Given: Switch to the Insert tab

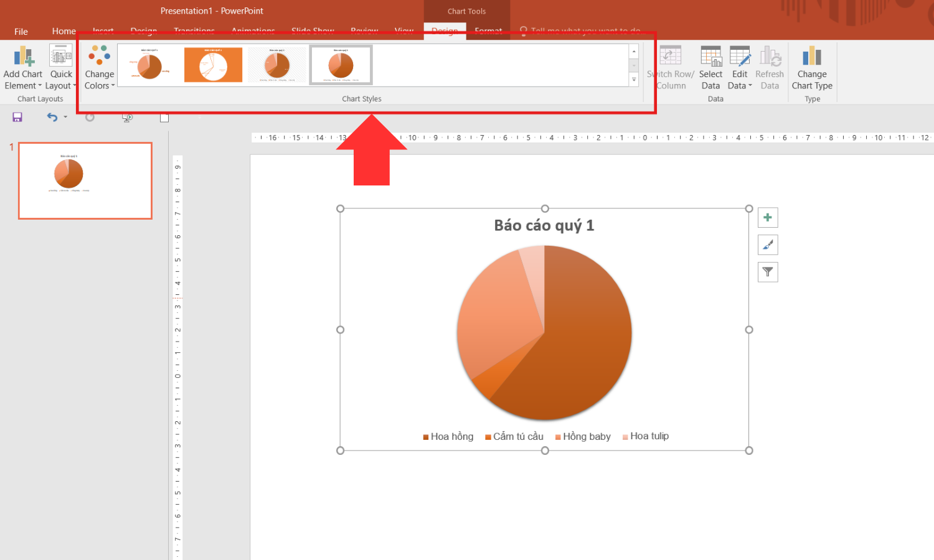Looking at the screenshot, I should pyautogui.click(x=103, y=31).
